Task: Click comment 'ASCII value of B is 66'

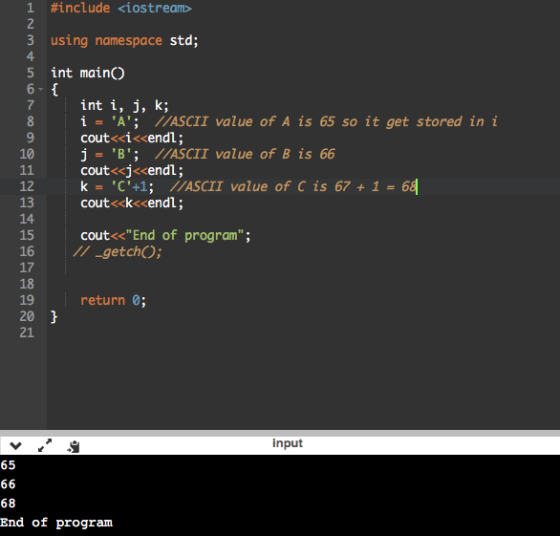Action: point(252,154)
